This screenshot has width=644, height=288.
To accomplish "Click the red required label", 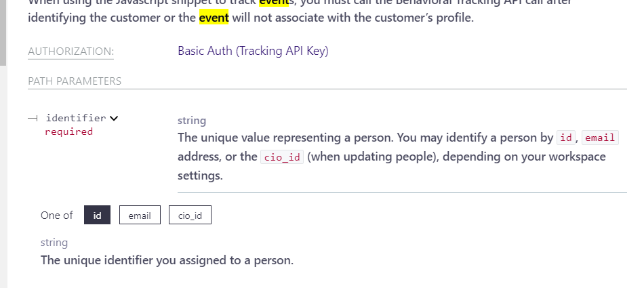I will coord(68,131).
